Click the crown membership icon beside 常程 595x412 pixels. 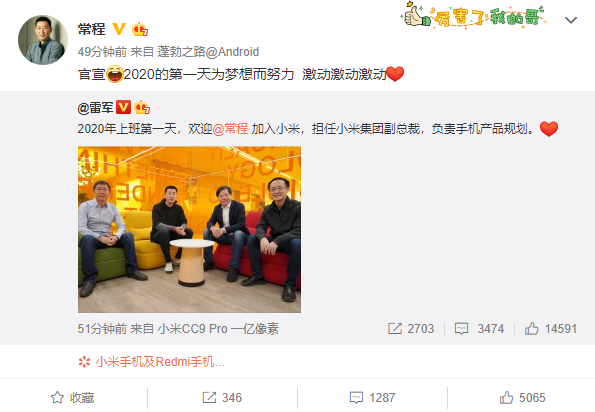[x=140, y=29]
